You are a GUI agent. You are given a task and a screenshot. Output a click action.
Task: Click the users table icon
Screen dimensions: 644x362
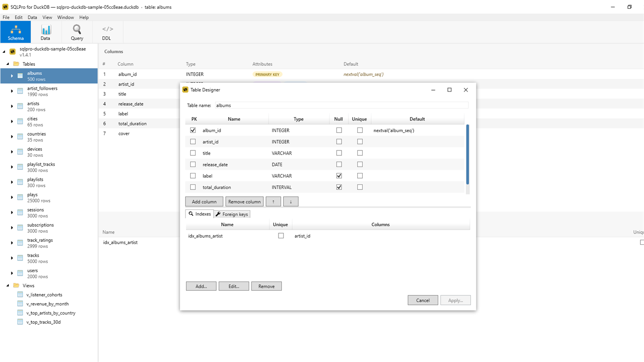[x=20, y=273]
